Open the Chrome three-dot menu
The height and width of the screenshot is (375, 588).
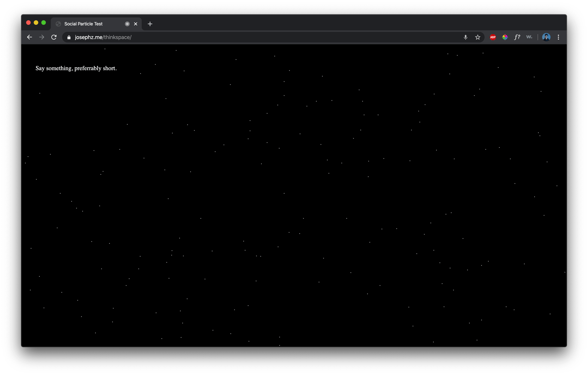click(x=558, y=37)
